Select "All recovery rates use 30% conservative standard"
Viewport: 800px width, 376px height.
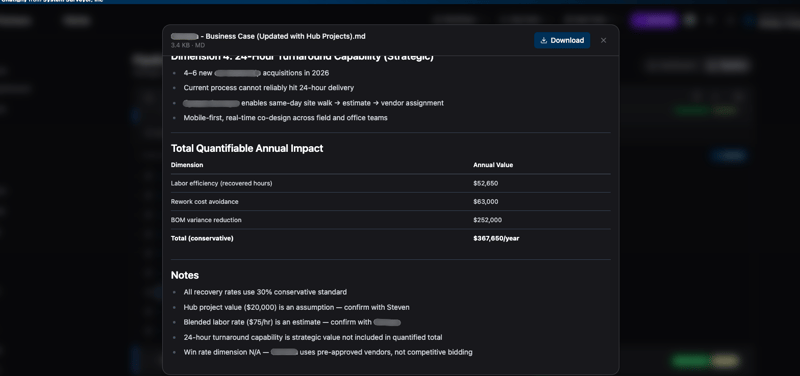(265, 292)
